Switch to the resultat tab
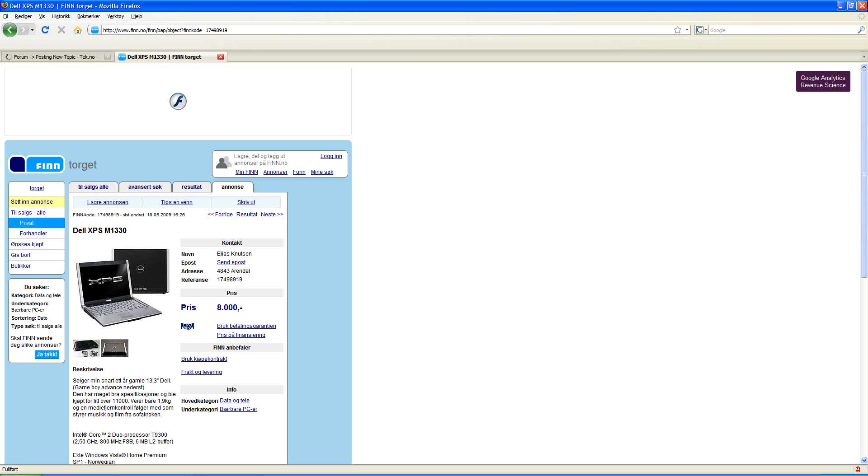868x476 pixels. (192, 187)
